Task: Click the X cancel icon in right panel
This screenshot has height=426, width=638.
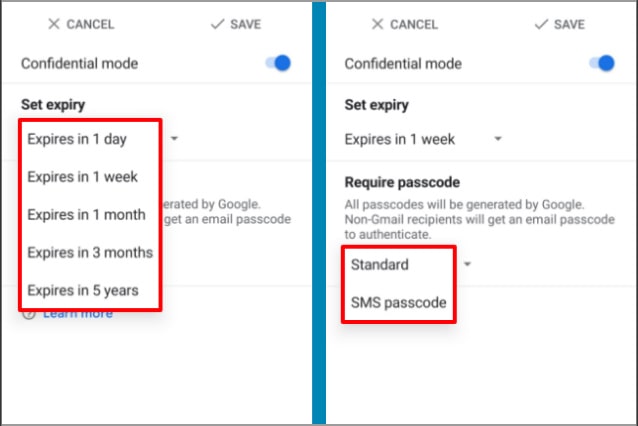Action: point(377,24)
